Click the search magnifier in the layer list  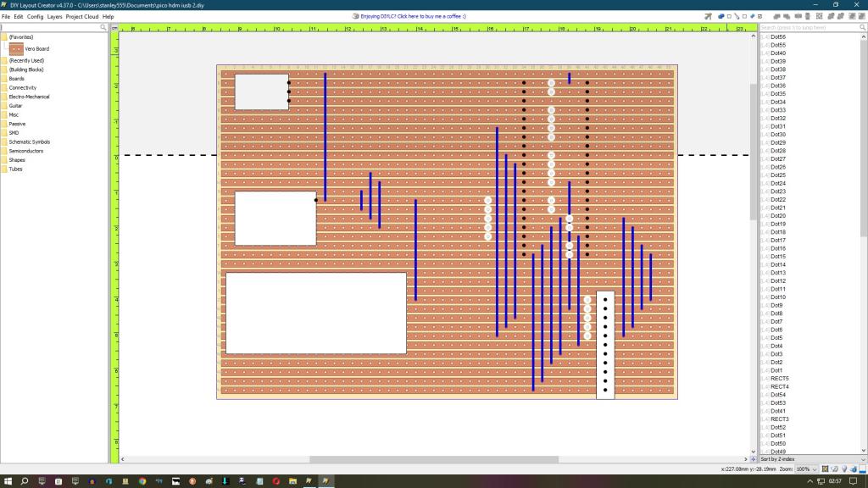coord(861,28)
